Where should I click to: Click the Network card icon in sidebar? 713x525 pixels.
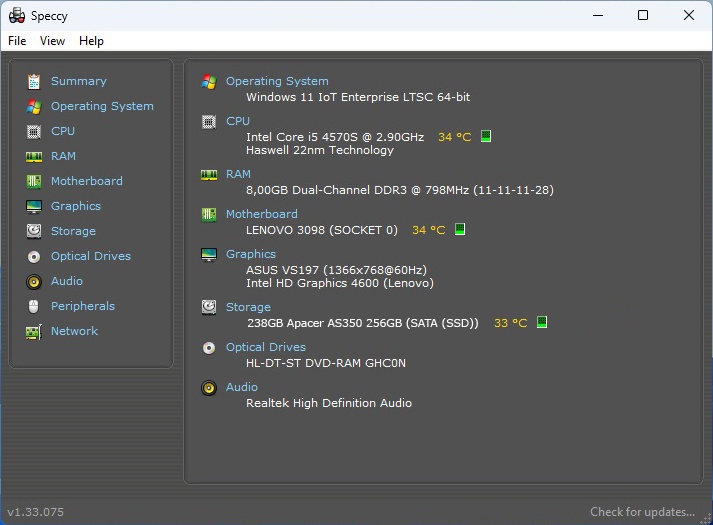tap(34, 332)
